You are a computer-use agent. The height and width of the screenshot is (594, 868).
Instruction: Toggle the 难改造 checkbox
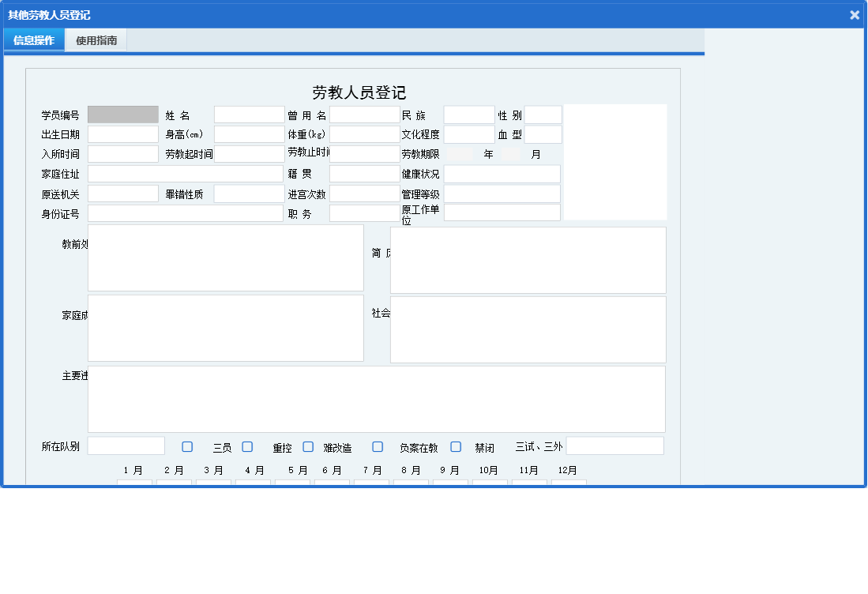click(308, 446)
